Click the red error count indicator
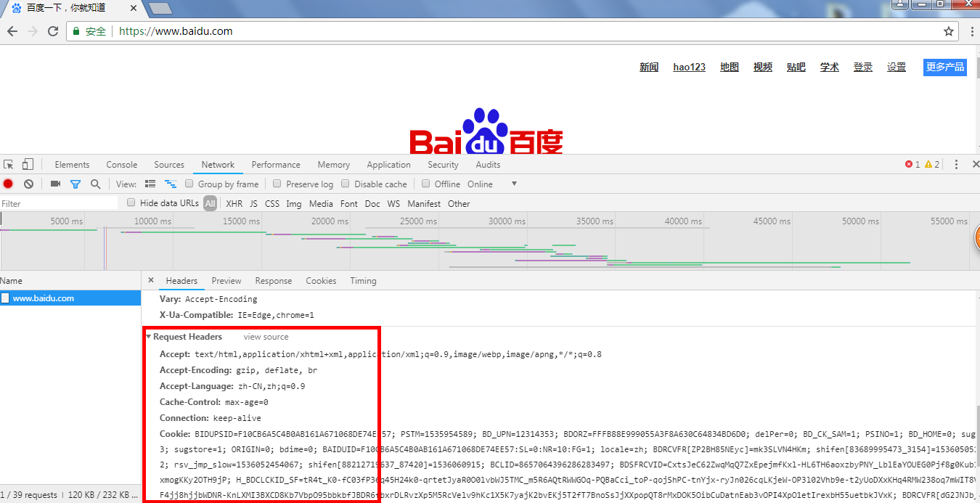This screenshot has width=980, height=503. [912, 165]
